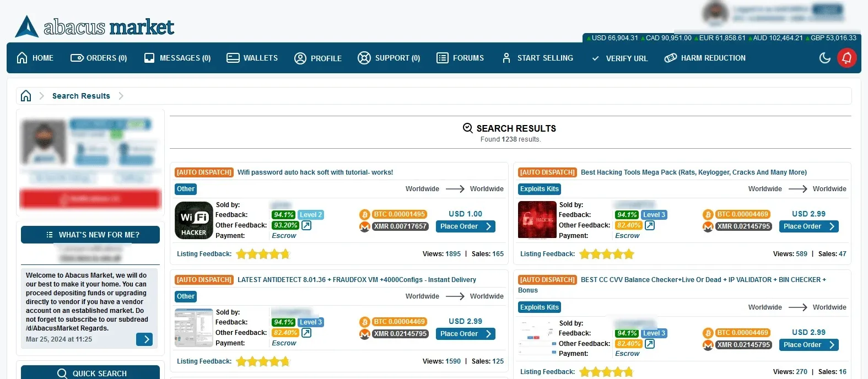The width and height of the screenshot is (868, 379).
Task: Open the HARM REDUCTION page
Action: click(x=705, y=58)
